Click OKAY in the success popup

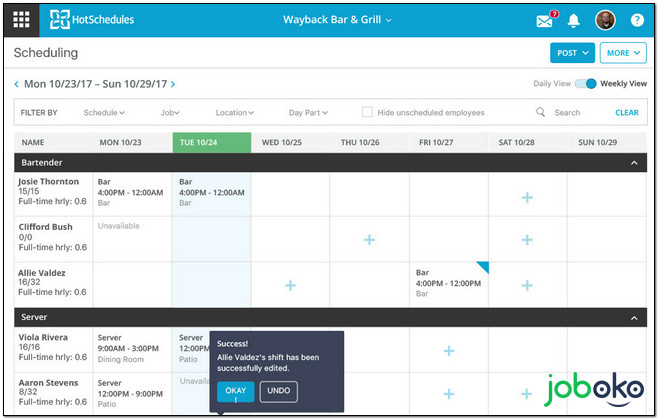point(235,391)
